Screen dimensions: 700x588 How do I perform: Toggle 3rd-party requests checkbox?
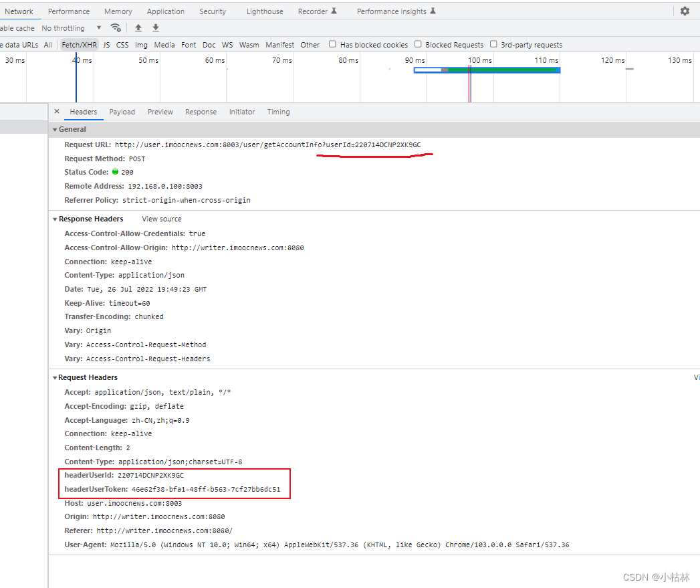(x=493, y=45)
